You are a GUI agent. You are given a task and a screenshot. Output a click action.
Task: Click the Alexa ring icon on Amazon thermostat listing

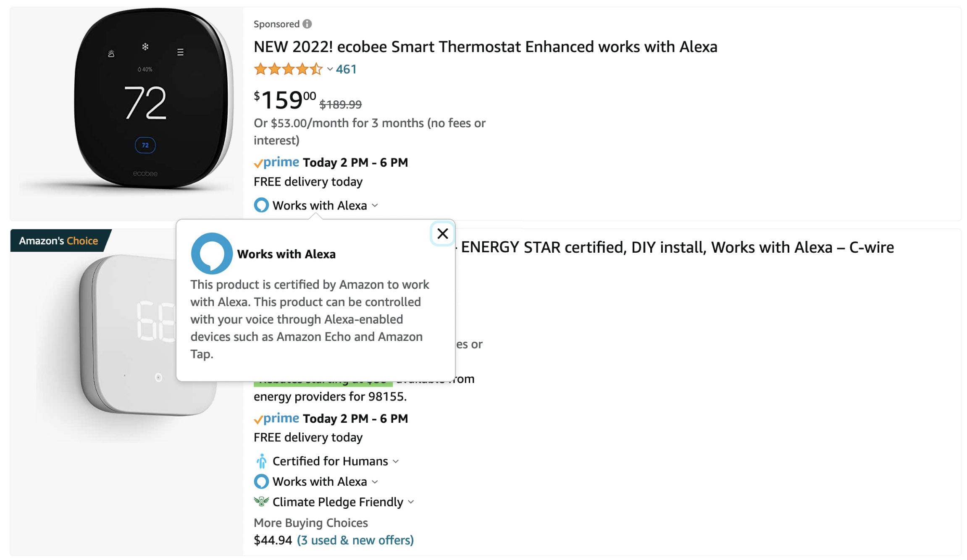pos(261,481)
